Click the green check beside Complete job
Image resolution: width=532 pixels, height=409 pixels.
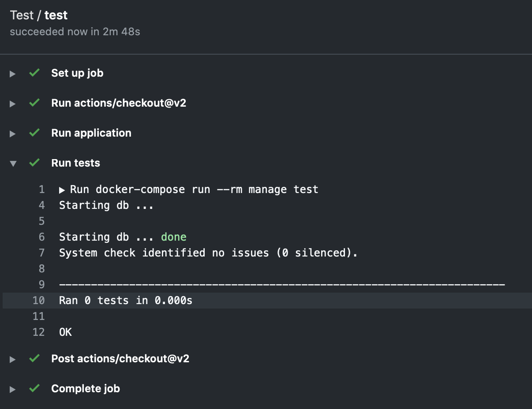(x=34, y=388)
